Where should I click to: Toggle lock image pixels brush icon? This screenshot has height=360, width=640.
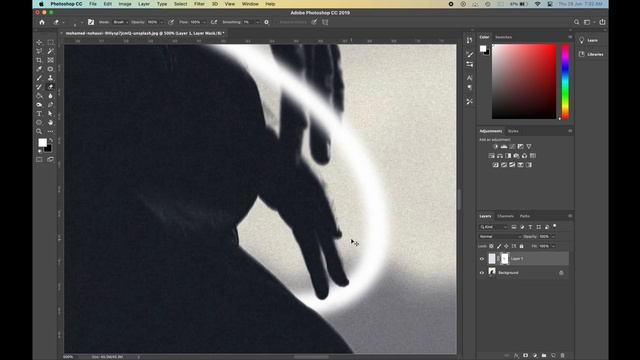click(x=499, y=246)
